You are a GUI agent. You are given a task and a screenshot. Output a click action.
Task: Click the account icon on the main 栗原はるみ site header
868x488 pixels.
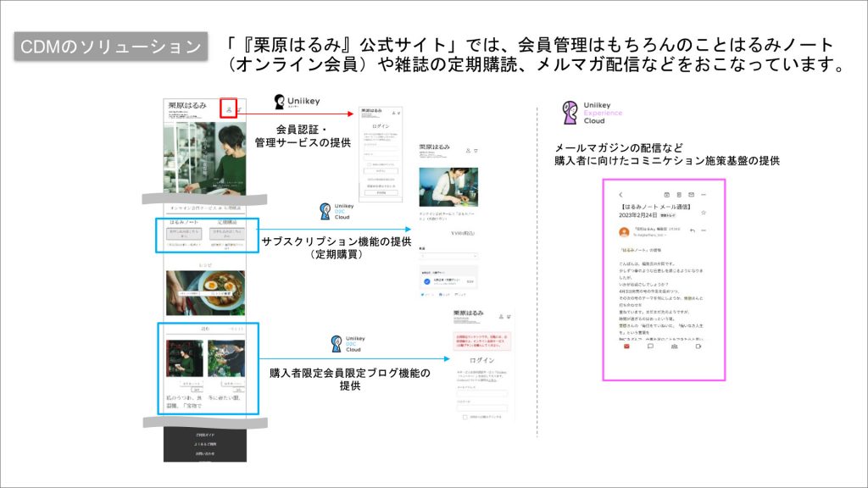[229, 109]
